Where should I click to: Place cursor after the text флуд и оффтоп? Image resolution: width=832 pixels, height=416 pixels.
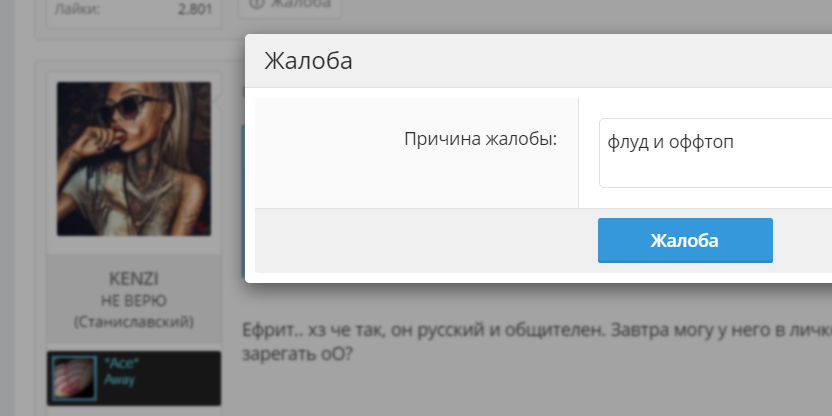[735, 142]
